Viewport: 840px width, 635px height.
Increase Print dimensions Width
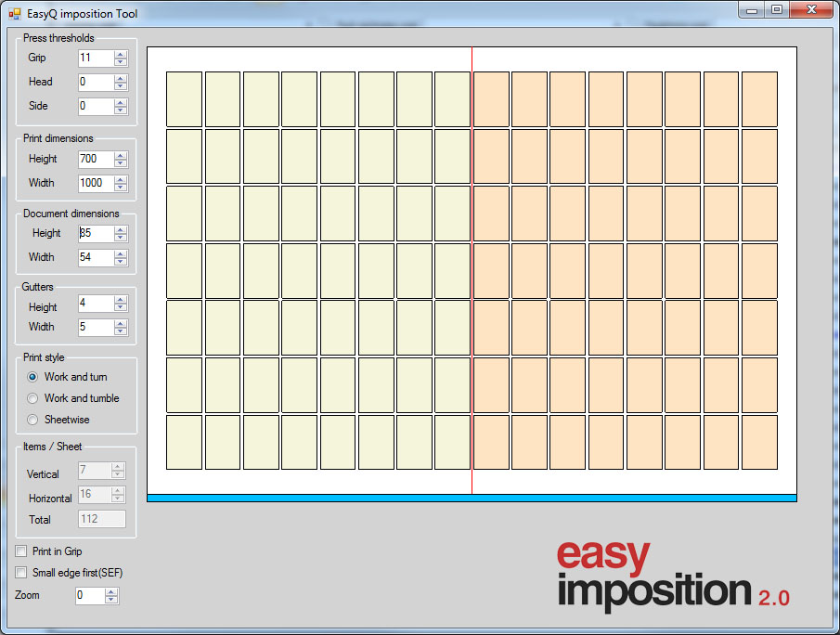[x=121, y=179]
